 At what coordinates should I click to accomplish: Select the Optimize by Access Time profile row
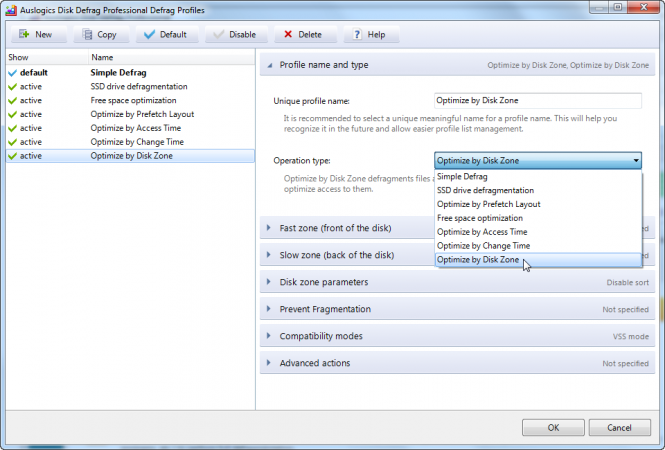click(130, 128)
